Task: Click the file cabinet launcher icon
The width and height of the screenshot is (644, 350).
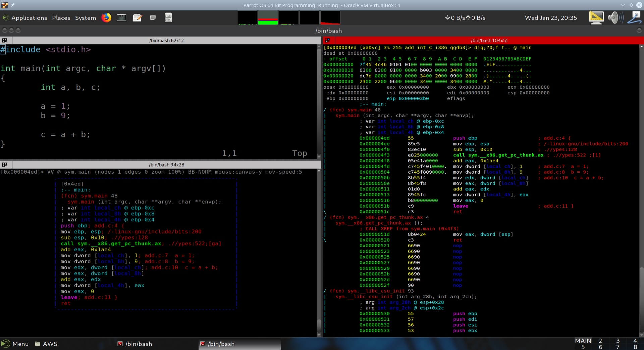Action: [168, 17]
